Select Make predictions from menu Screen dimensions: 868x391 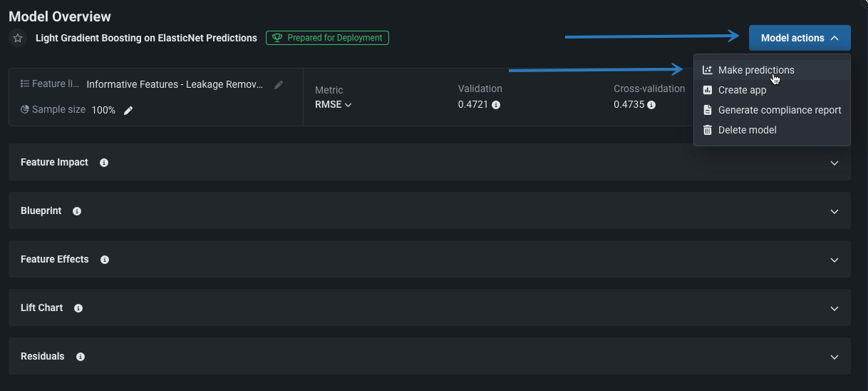coord(755,70)
